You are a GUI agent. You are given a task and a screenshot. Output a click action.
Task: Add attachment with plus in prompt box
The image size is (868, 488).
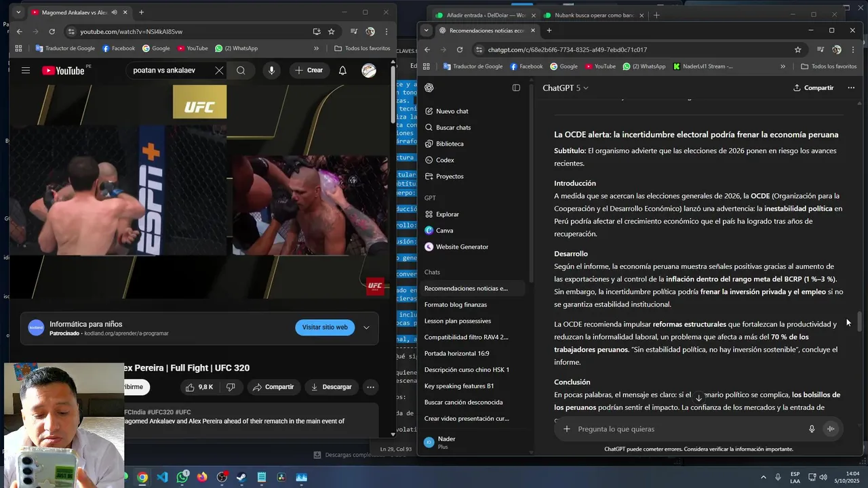(567, 429)
